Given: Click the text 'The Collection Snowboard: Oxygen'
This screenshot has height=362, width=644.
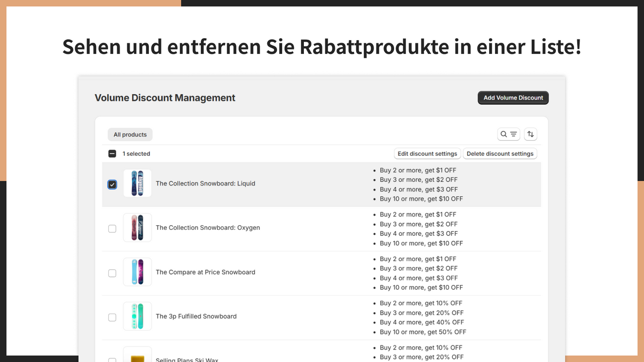Looking at the screenshot, I should [208, 228].
